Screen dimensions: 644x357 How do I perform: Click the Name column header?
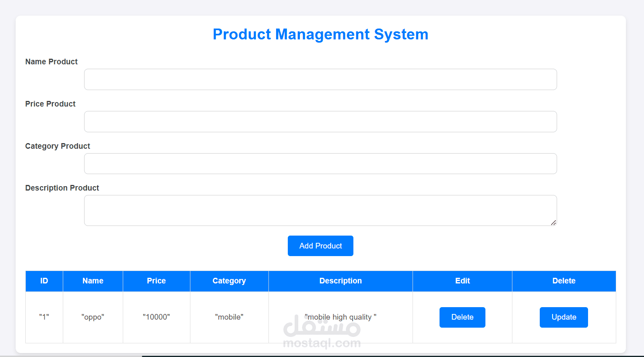pos(93,281)
